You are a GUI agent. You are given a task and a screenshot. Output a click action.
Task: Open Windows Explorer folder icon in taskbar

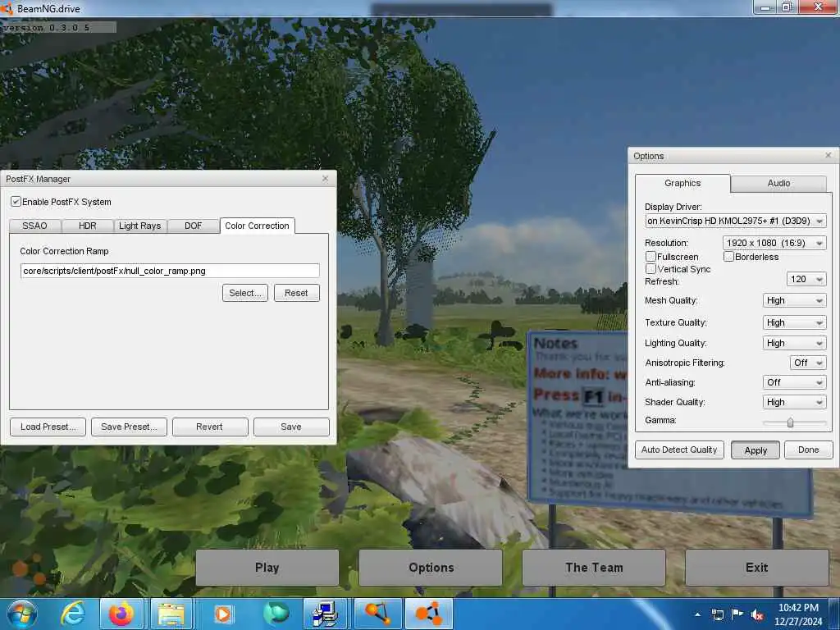coord(171,614)
